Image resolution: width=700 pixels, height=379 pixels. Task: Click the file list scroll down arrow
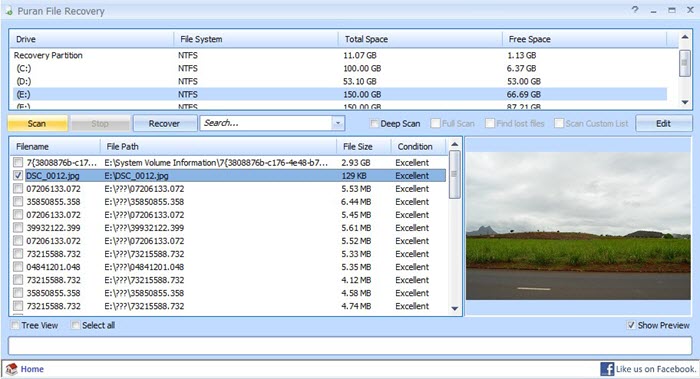[x=454, y=308]
